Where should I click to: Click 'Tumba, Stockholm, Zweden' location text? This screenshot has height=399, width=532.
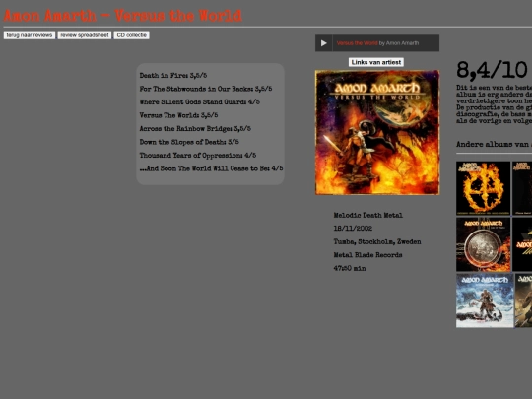pos(377,241)
